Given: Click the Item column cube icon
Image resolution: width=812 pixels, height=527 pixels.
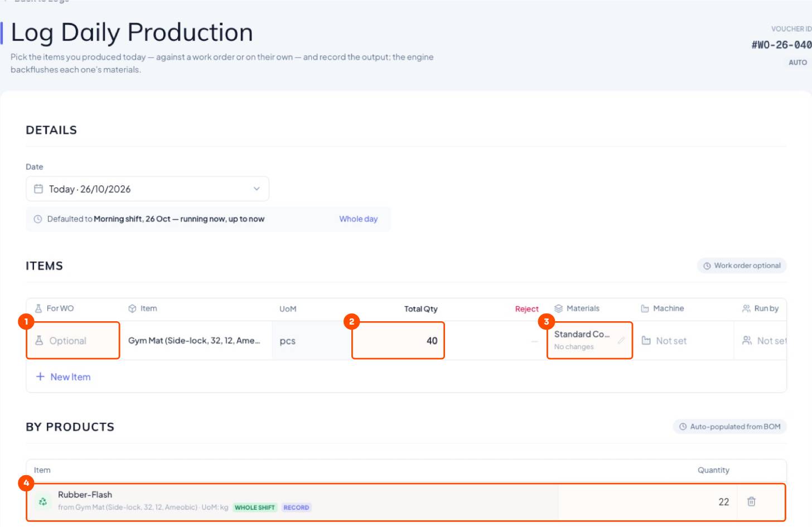Looking at the screenshot, I should (x=132, y=308).
